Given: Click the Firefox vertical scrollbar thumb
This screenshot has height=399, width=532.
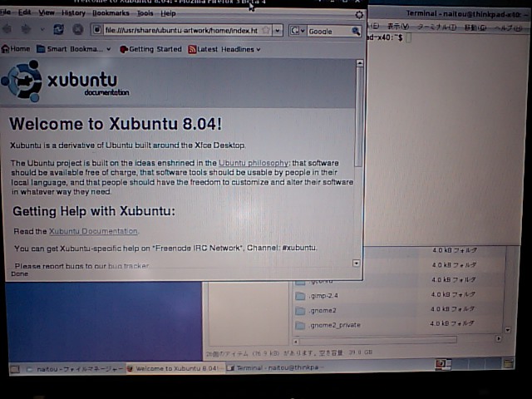Looking at the screenshot, I should (x=358, y=116).
